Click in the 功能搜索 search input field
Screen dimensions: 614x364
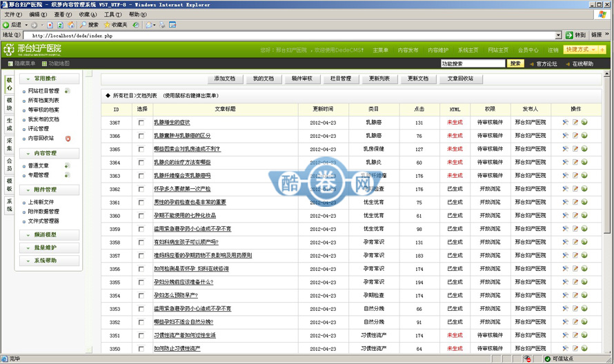(x=473, y=63)
